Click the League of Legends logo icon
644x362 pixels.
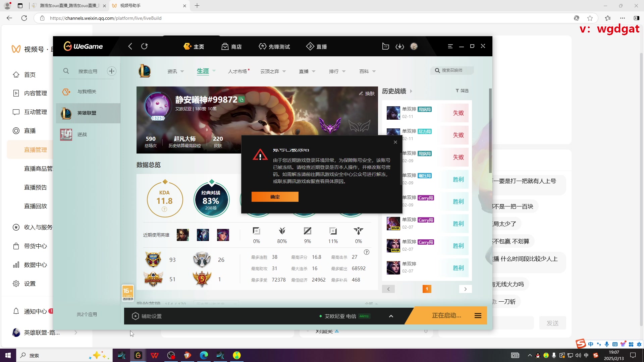click(145, 71)
